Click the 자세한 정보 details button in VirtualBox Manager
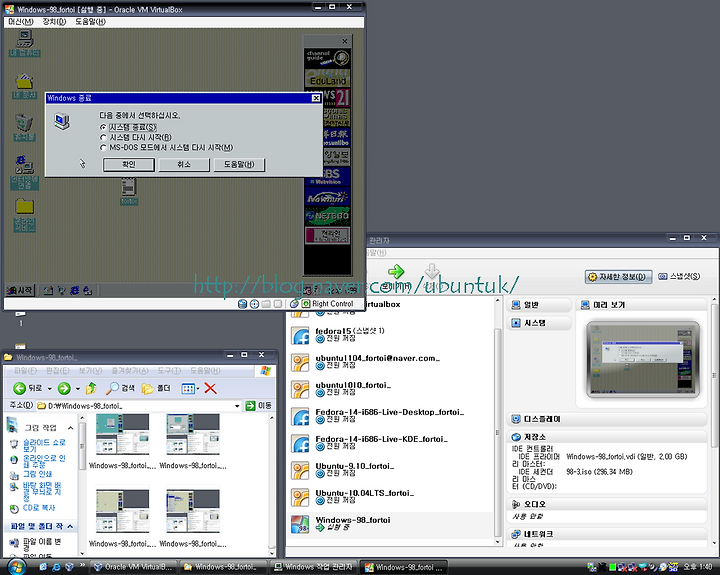The height and width of the screenshot is (575, 720). [x=619, y=277]
